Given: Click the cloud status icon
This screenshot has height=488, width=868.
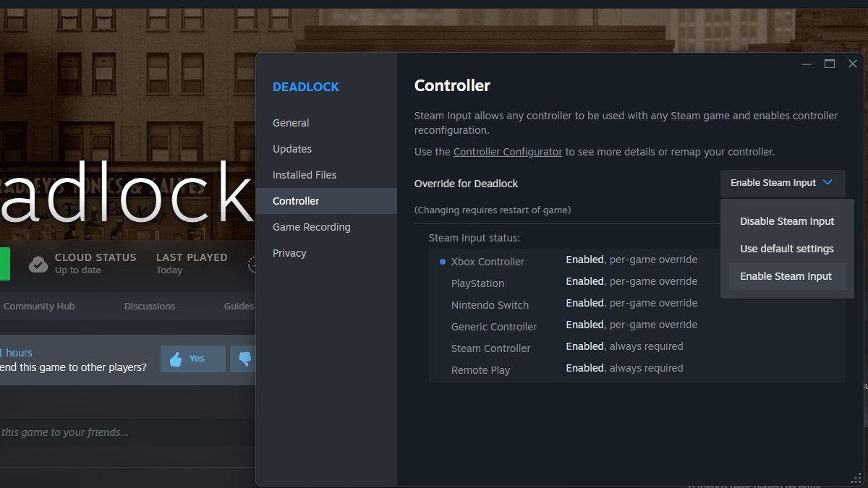Looking at the screenshot, I should click(38, 264).
